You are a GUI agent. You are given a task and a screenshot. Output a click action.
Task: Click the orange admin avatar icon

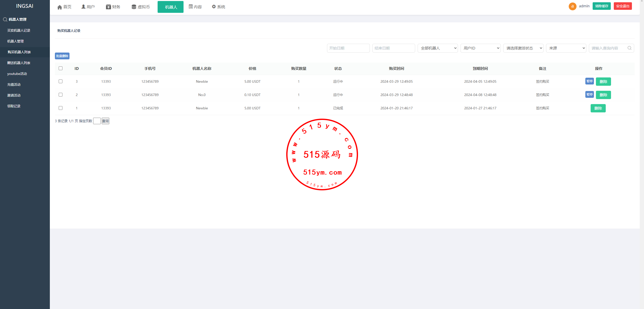point(572,6)
